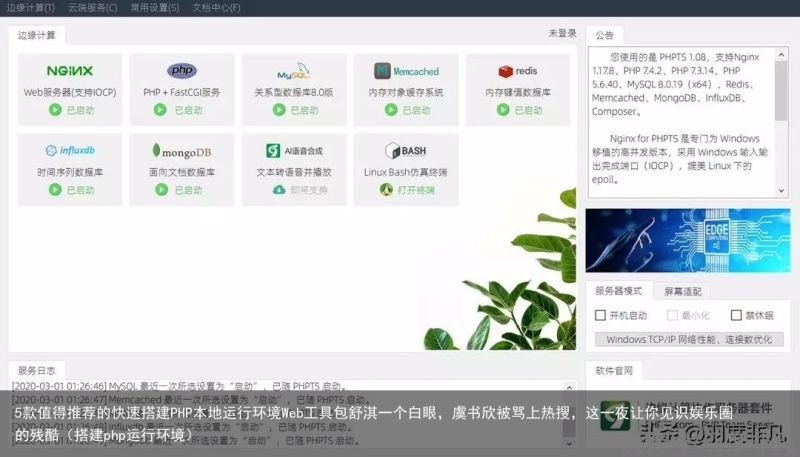Click Windows TCP/IP 网络性能、连接数优化 button
The image size is (800, 457).
(x=689, y=339)
